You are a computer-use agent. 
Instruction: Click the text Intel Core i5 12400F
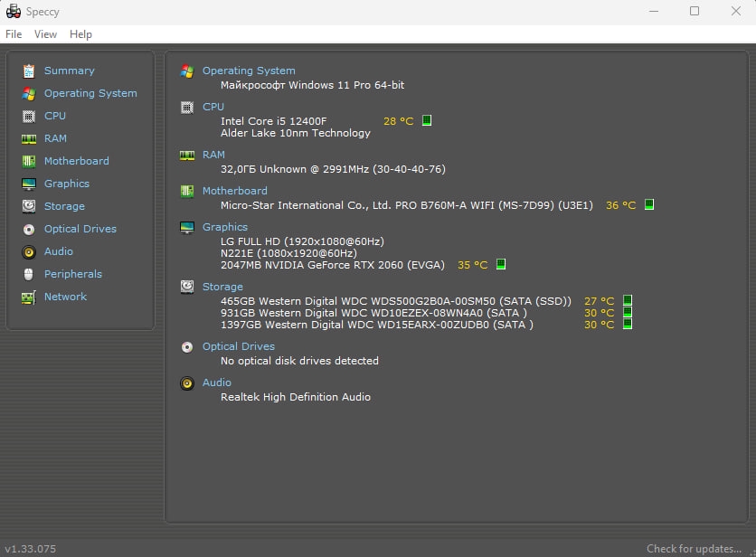point(273,121)
